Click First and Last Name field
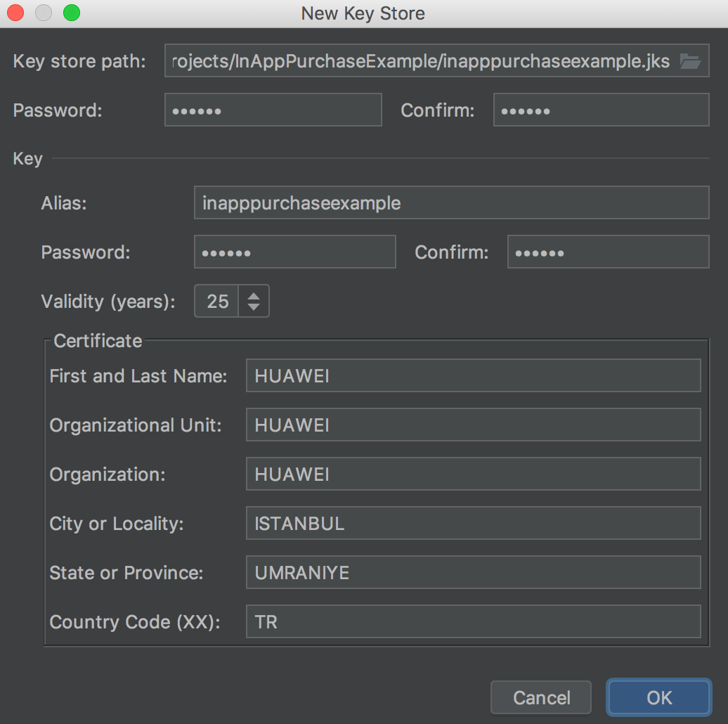Image resolution: width=728 pixels, height=724 pixels. [x=473, y=375]
